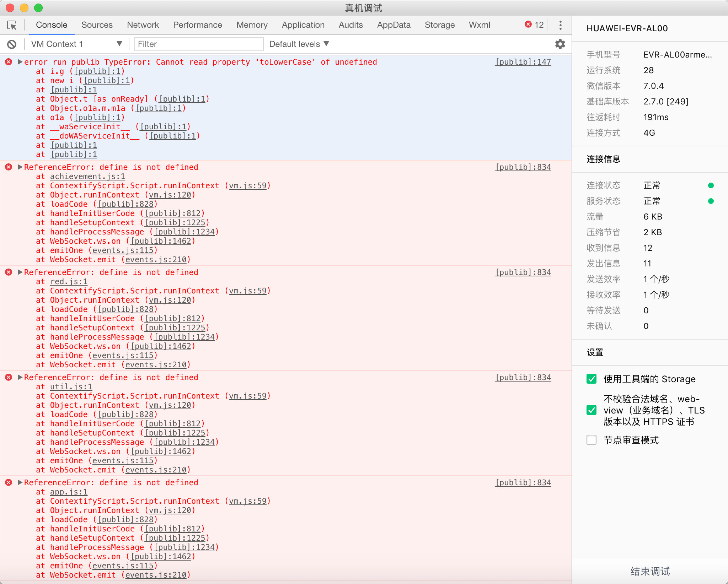Switch to the Network tab
728x584 pixels.
coord(143,25)
